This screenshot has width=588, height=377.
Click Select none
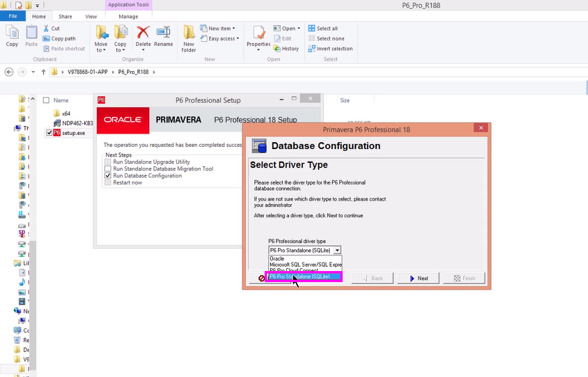coord(326,39)
